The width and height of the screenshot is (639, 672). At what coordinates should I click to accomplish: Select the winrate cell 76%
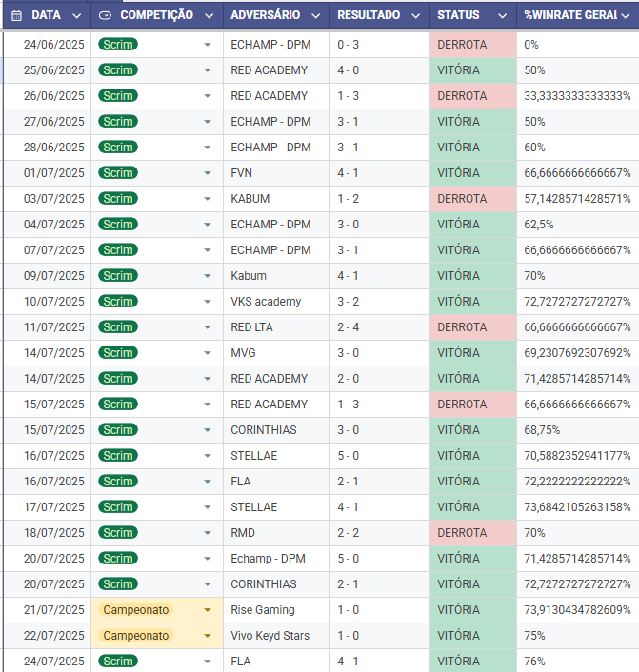(578, 661)
